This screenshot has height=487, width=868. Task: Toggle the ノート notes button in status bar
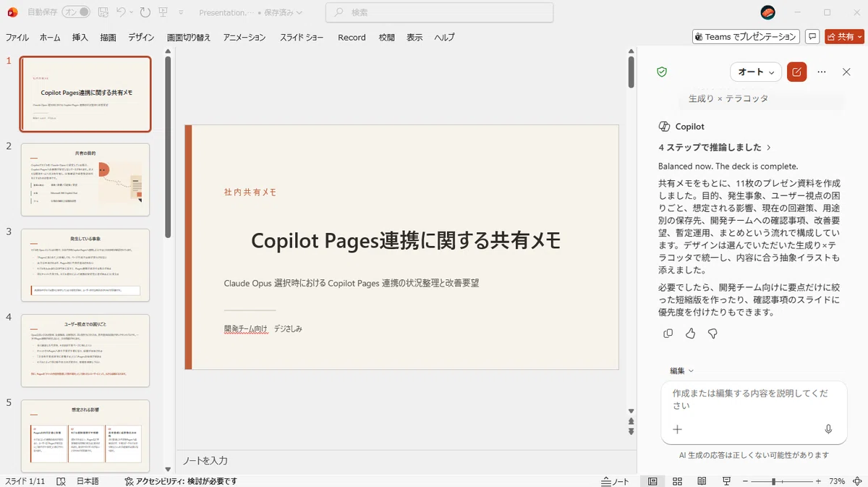(616, 481)
